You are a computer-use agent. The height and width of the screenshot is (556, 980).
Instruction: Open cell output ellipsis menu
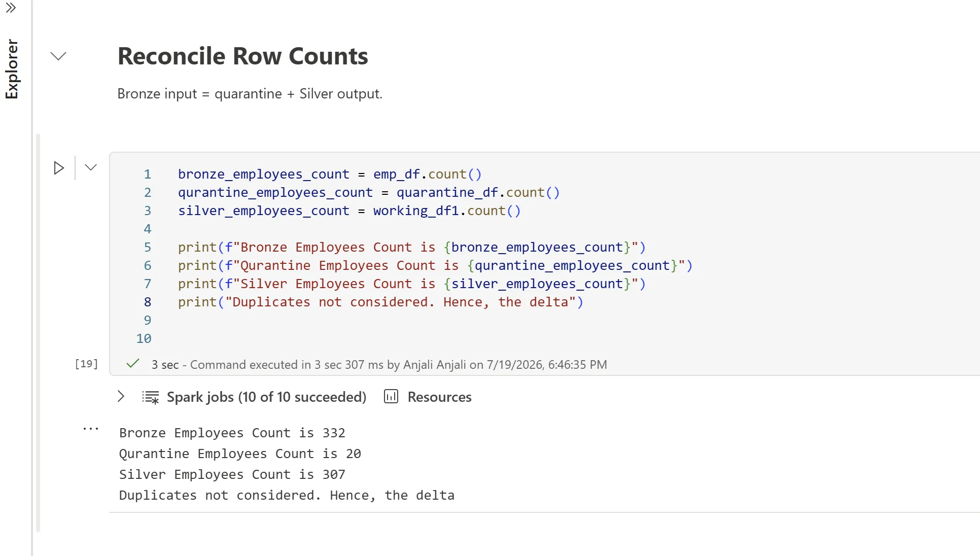(91, 429)
